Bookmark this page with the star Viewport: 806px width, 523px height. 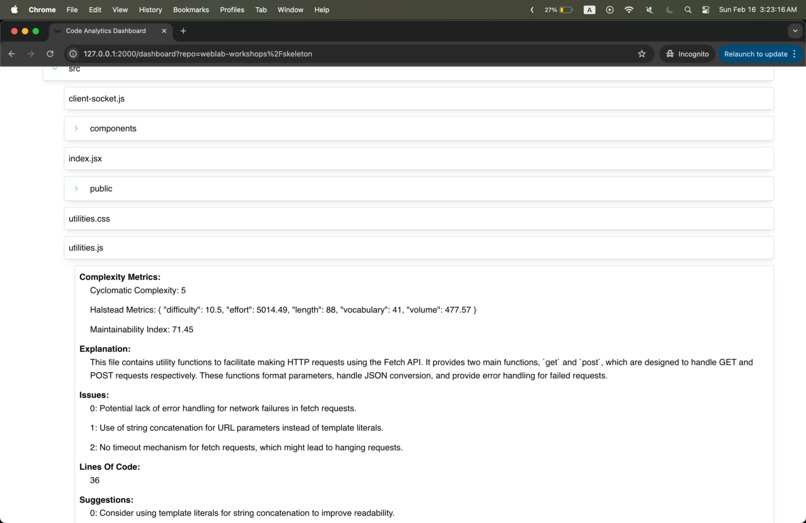[642, 54]
